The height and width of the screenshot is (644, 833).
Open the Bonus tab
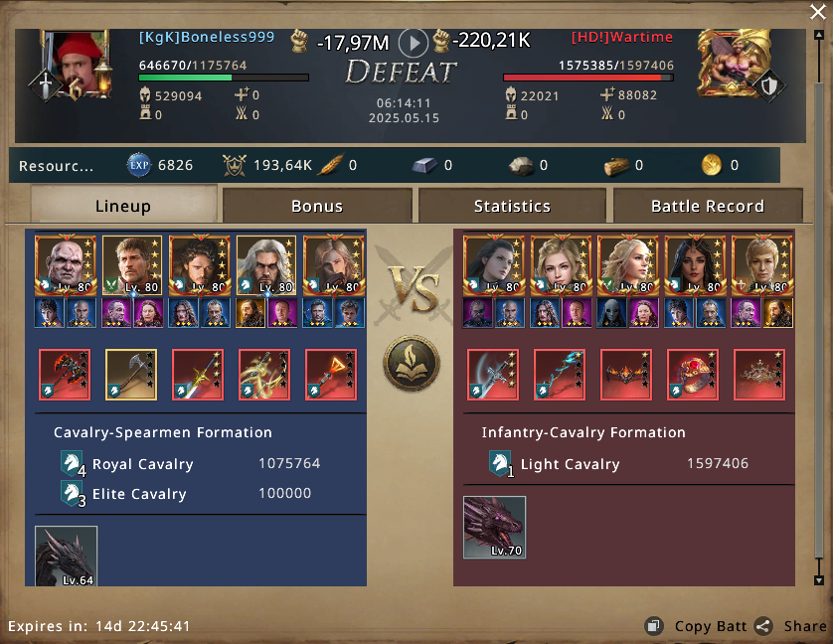[x=317, y=206]
